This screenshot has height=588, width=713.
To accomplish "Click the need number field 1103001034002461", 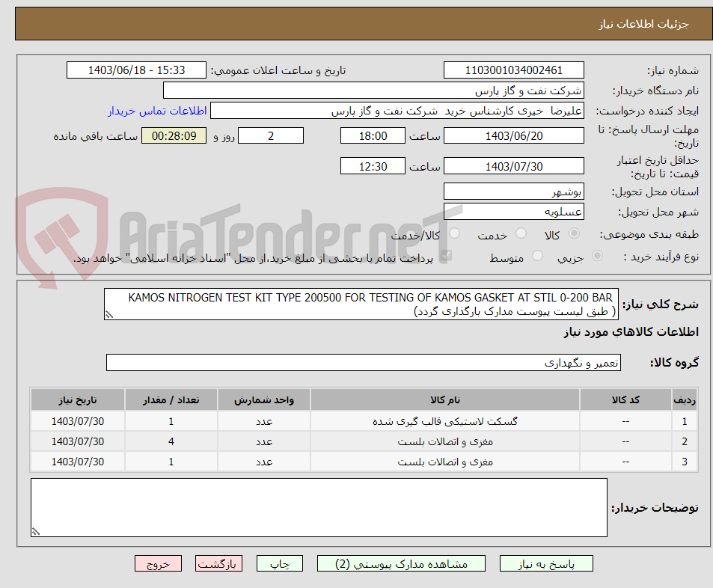I will point(513,70).
